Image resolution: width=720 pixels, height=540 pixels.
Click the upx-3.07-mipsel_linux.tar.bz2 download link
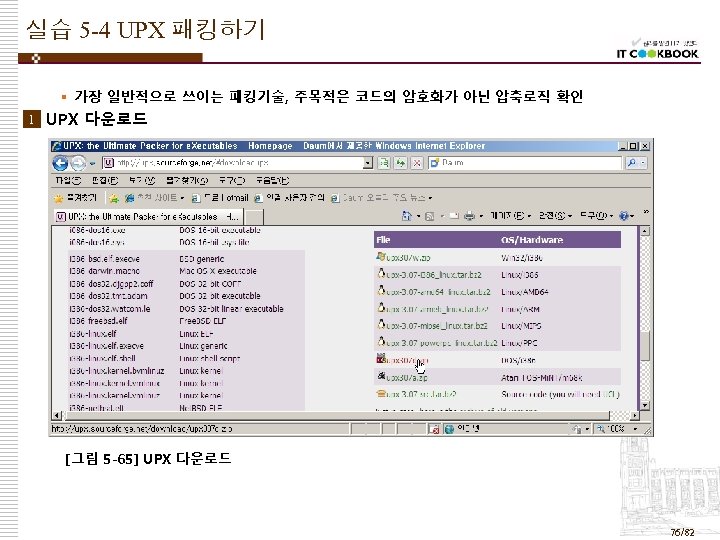[x=437, y=326]
